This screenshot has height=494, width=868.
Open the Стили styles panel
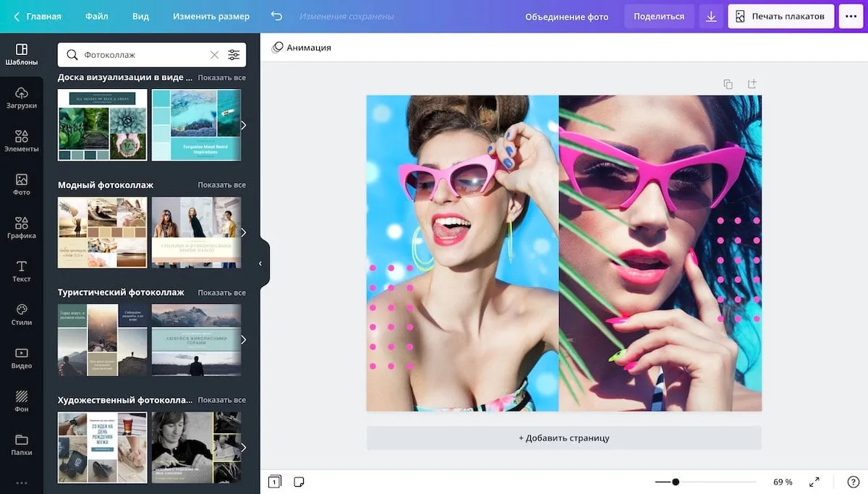[x=22, y=314]
